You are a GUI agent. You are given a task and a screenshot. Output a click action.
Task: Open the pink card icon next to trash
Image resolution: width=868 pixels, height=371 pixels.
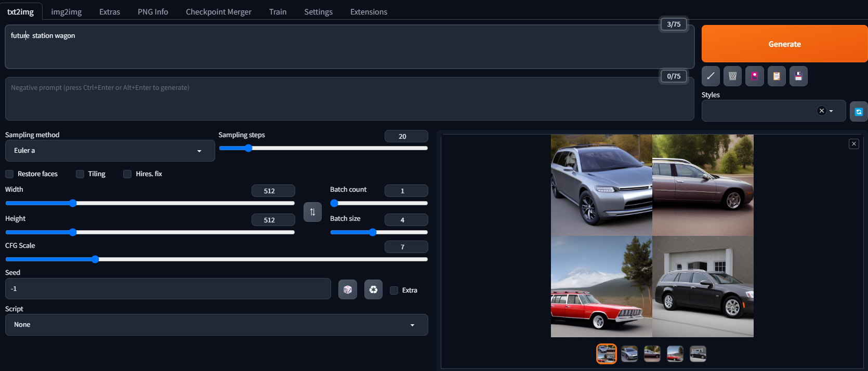tap(755, 76)
